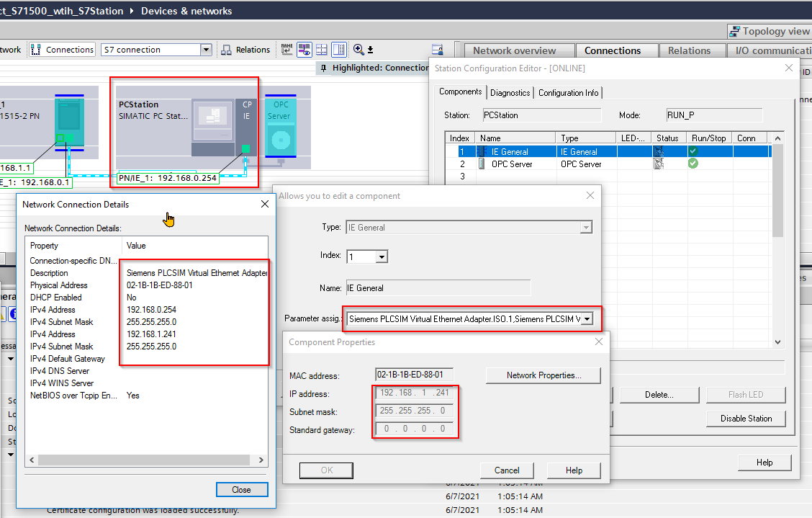The width and height of the screenshot is (812, 518).
Task: Click the PN/IE_1: 192.168.0.254 address label
Action: click(168, 178)
